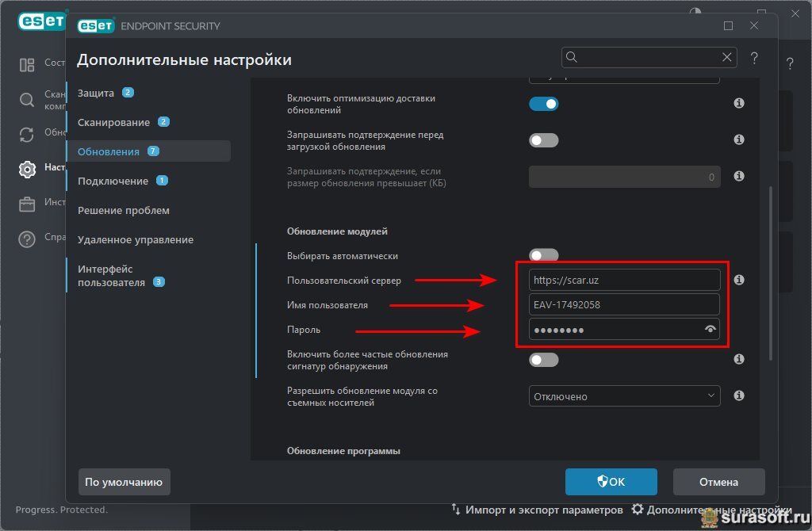Click the Обновление программы heading
The height and width of the screenshot is (531, 812).
(x=343, y=451)
